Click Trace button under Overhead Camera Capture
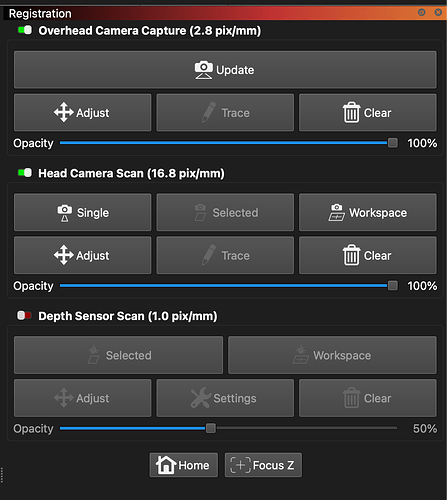Viewport: 447px width, 500px height. click(x=225, y=113)
